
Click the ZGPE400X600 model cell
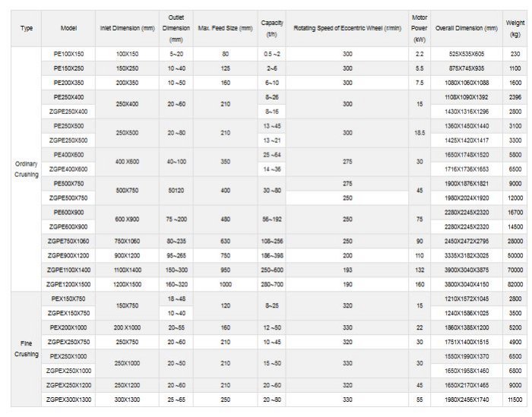[69, 169]
